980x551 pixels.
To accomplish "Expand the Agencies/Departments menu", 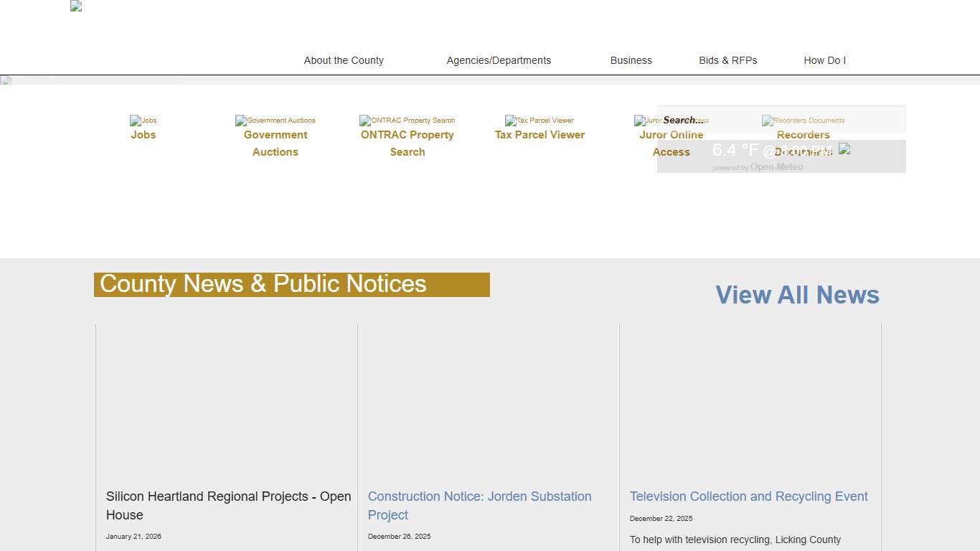I will [499, 60].
